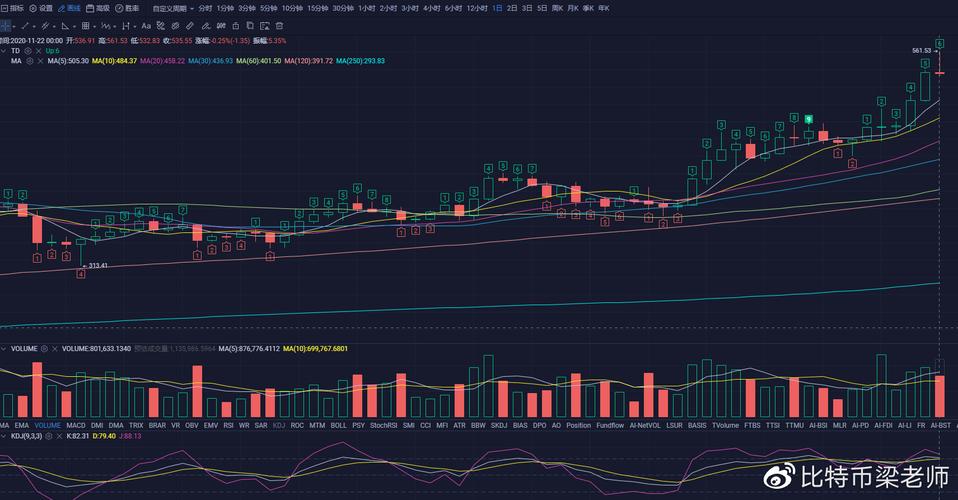Toggle the 画线 drawing mode

point(69,9)
